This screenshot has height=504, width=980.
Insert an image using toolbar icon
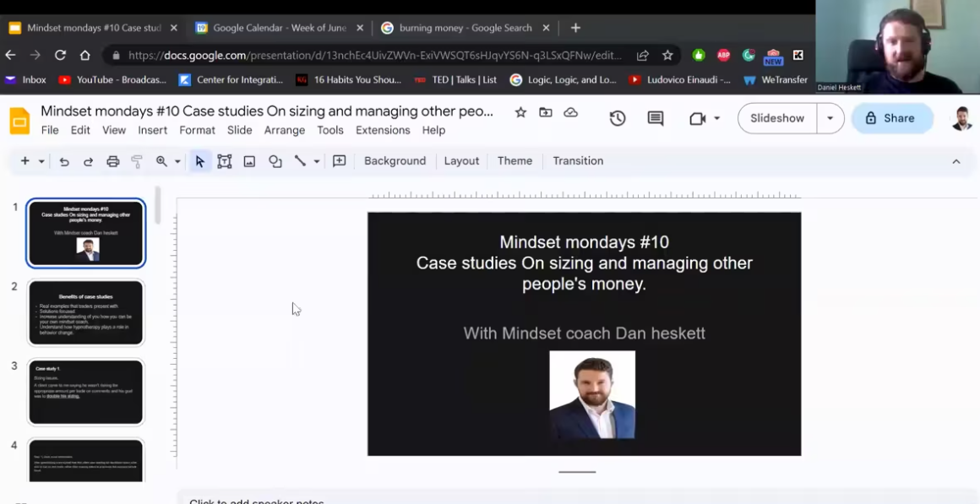[249, 161]
